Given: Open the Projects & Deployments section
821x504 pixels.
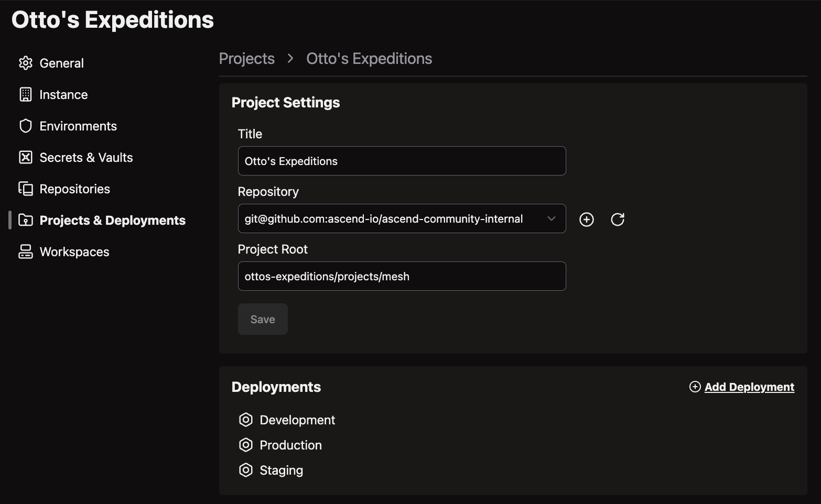Looking at the screenshot, I should pos(112,220).
